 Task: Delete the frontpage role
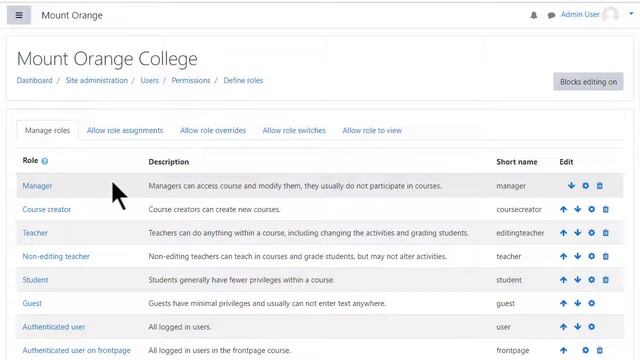tap(600, 350)
